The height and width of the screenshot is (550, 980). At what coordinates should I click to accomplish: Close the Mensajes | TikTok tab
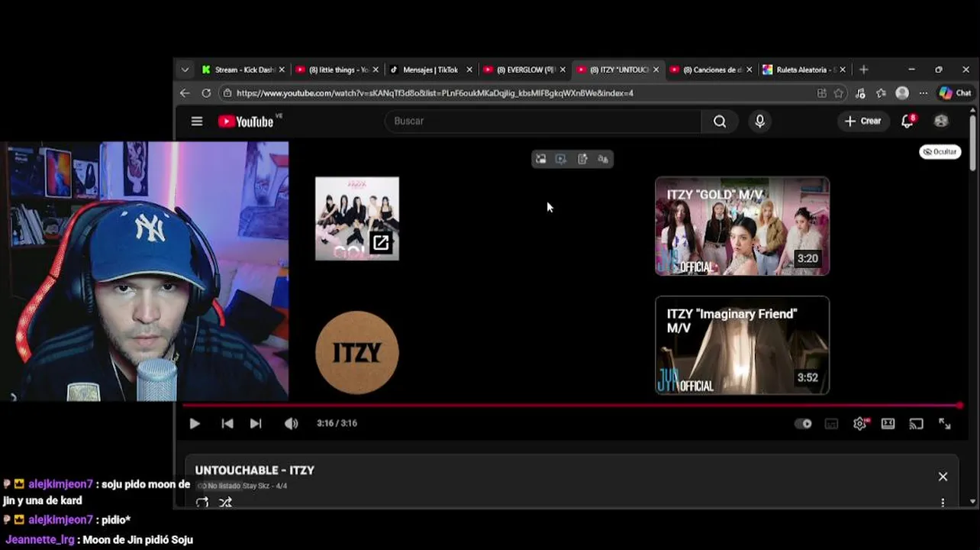(x=469, y=70)
